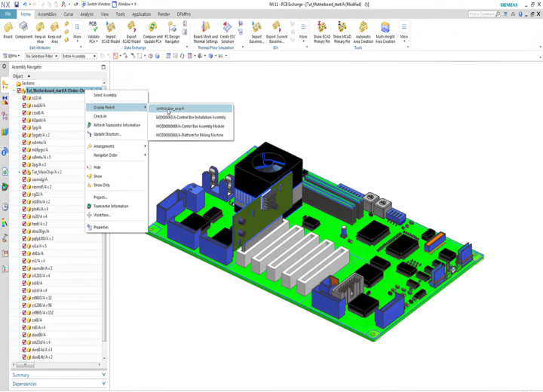
Task: Toggle checkbox for plo44/A x 4
Action: click(x=24, y=209)
